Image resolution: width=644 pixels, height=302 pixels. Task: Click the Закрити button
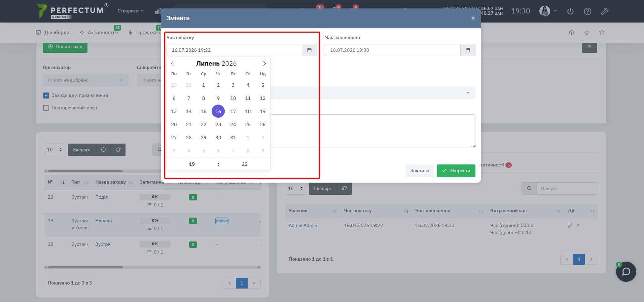point(419,171)
